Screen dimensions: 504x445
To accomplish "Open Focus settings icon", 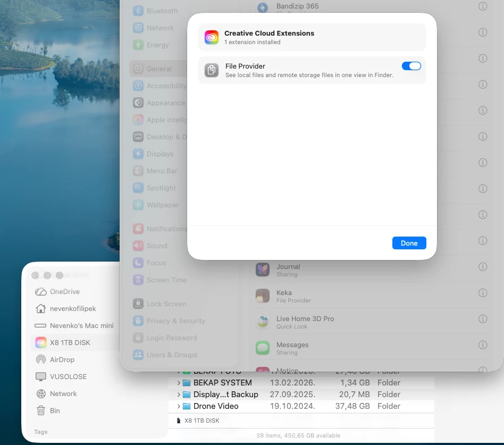I will click(138, 263).
